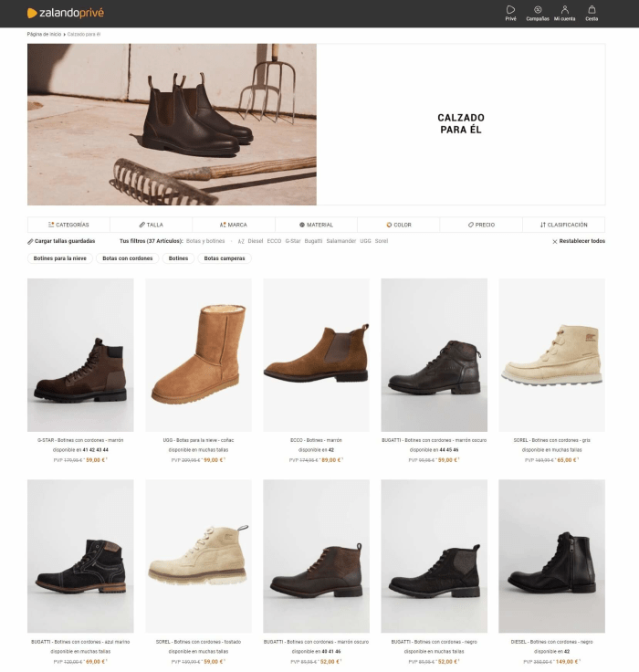Open the Bugatti marrón oscuro 44 45 46 boot image
The height and width of the screenshot is (672, 639).
pyautogui.click(x=435, y=355)
